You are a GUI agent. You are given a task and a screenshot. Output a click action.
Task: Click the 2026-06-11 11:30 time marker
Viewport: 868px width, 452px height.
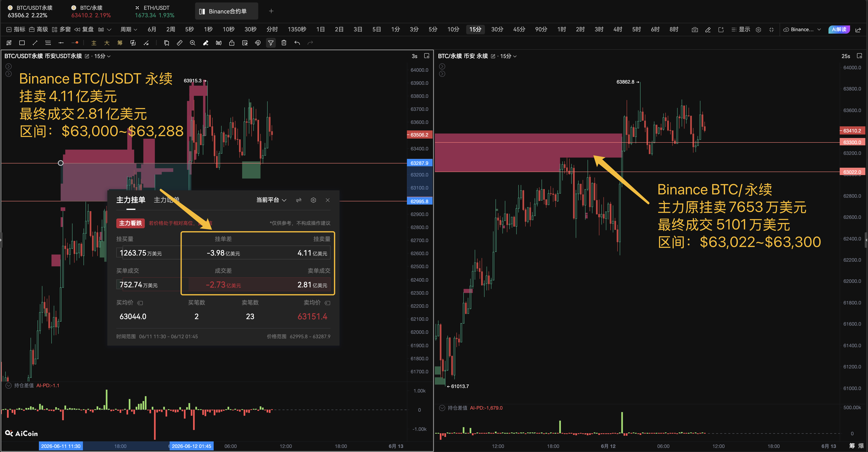[61, 447]
